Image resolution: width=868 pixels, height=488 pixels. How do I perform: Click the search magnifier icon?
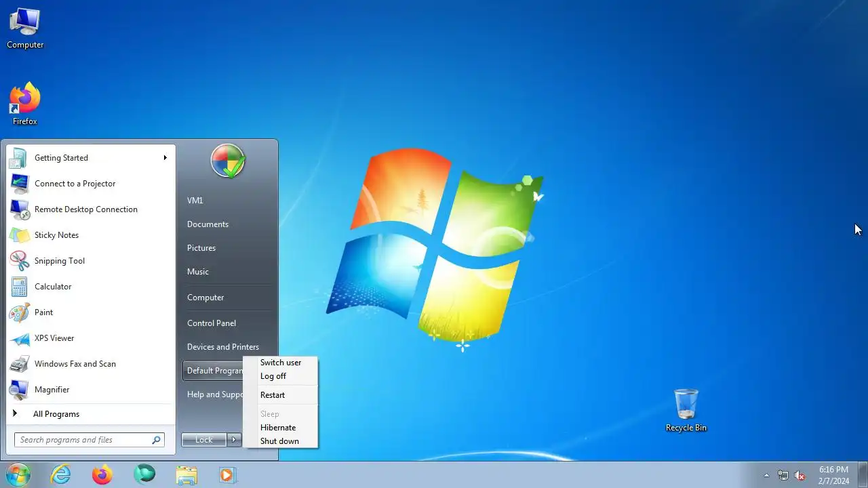[x=156, y=440]
